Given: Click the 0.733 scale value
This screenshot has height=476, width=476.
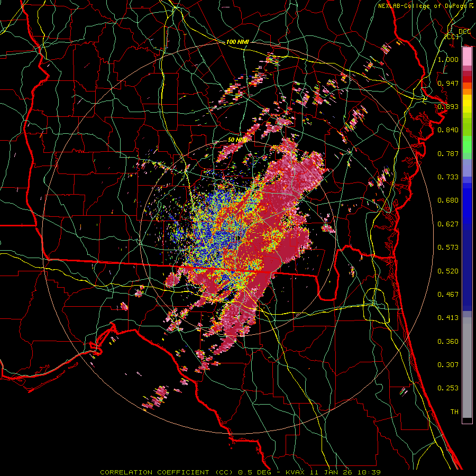Looking at the screenshot, I should 448,177.
